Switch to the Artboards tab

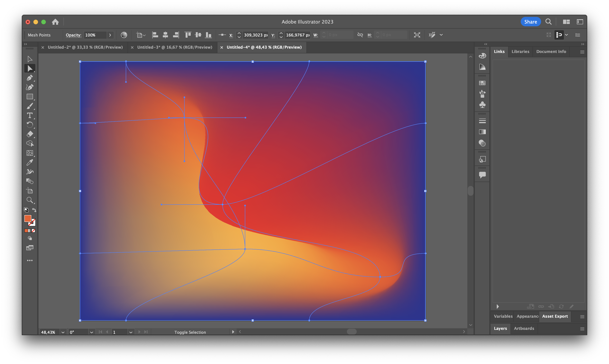pyautogui.click(x=523, y=328)
